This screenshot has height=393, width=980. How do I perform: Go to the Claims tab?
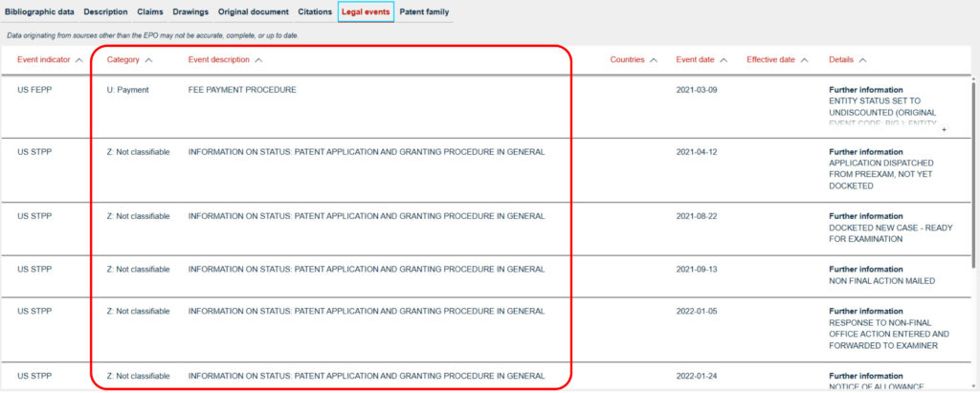point(150,11)
